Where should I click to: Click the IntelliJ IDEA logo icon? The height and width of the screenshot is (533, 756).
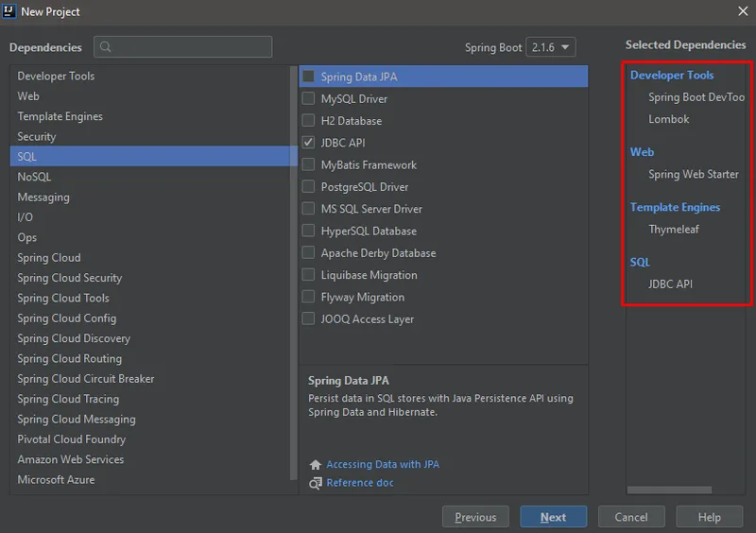[9, 10]
